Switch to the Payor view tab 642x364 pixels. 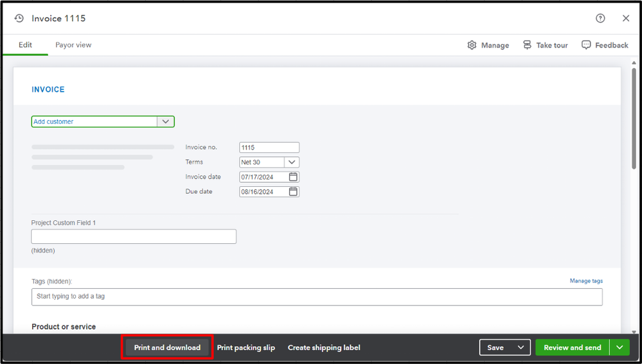[x=73, y=45]
